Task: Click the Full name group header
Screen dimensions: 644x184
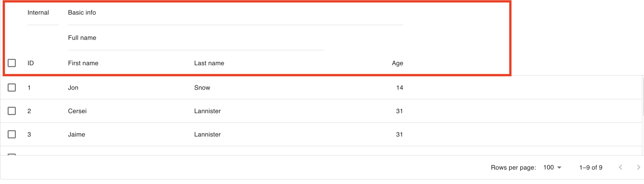Action: coord(82,38)
